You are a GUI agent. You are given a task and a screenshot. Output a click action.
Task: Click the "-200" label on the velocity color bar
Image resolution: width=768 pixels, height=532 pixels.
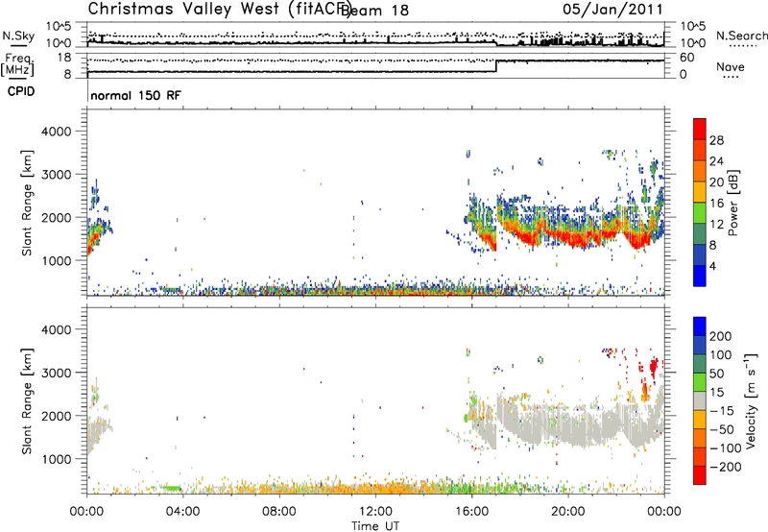point(726,467)
